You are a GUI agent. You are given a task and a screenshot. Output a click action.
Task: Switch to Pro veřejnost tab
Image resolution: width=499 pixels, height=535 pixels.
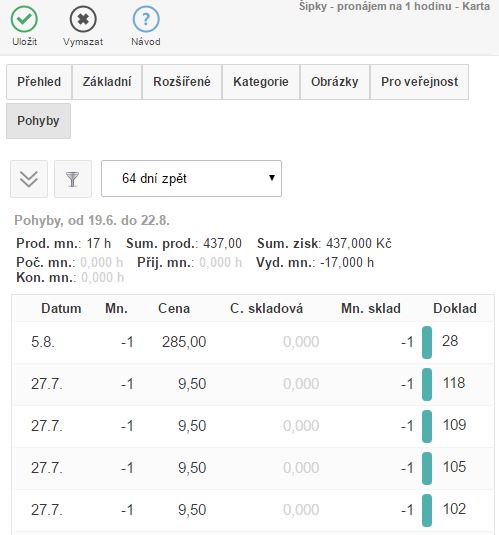click(x=419, y=82)
